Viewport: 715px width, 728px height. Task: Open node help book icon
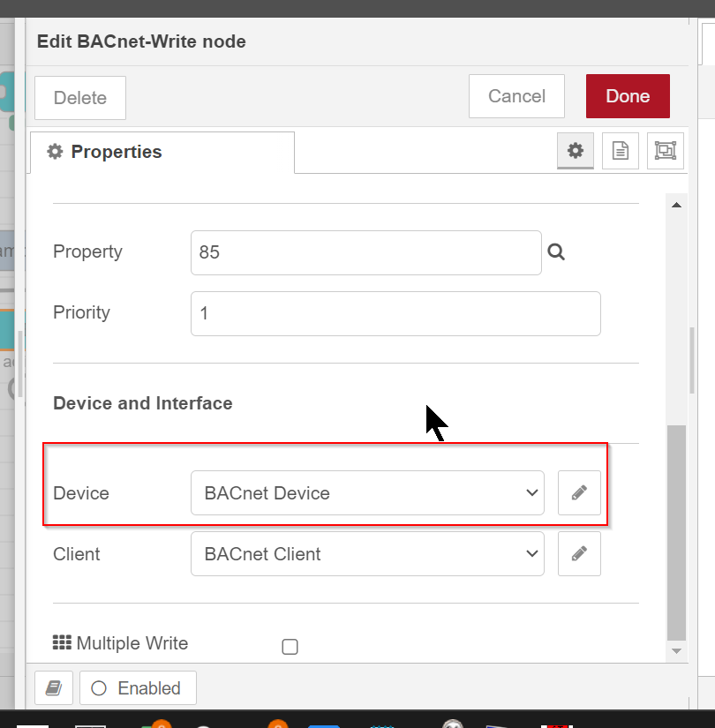tap(54, 687)
